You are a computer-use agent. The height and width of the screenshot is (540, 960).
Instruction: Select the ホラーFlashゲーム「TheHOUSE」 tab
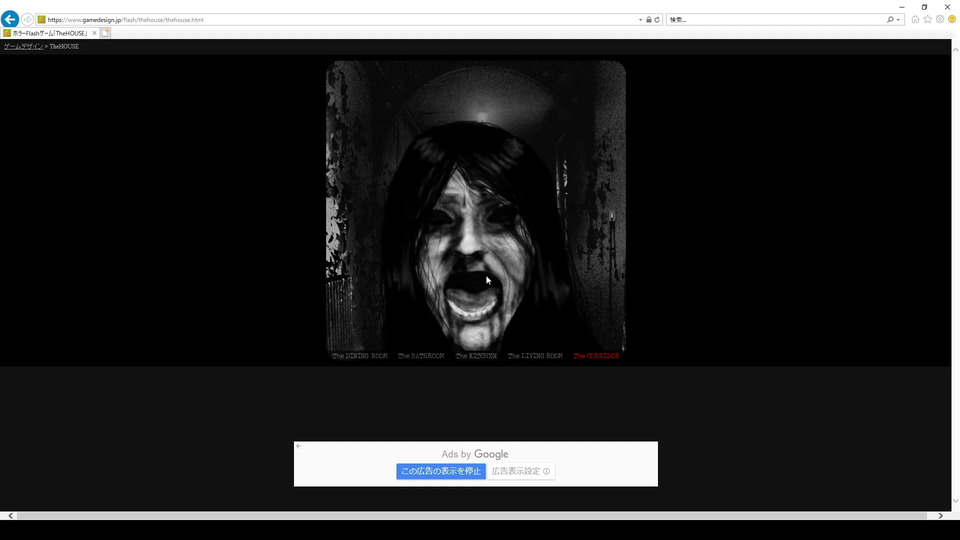click(x=49, y=33)
